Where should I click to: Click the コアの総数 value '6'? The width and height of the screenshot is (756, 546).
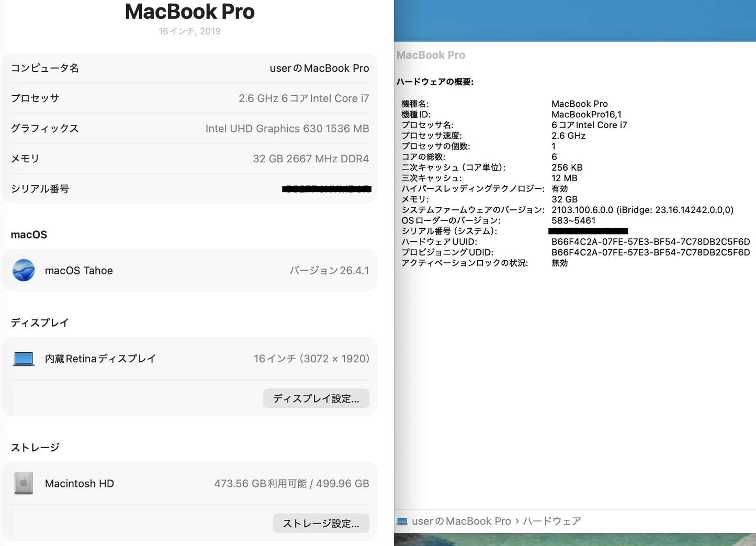(x=554, y=157)
